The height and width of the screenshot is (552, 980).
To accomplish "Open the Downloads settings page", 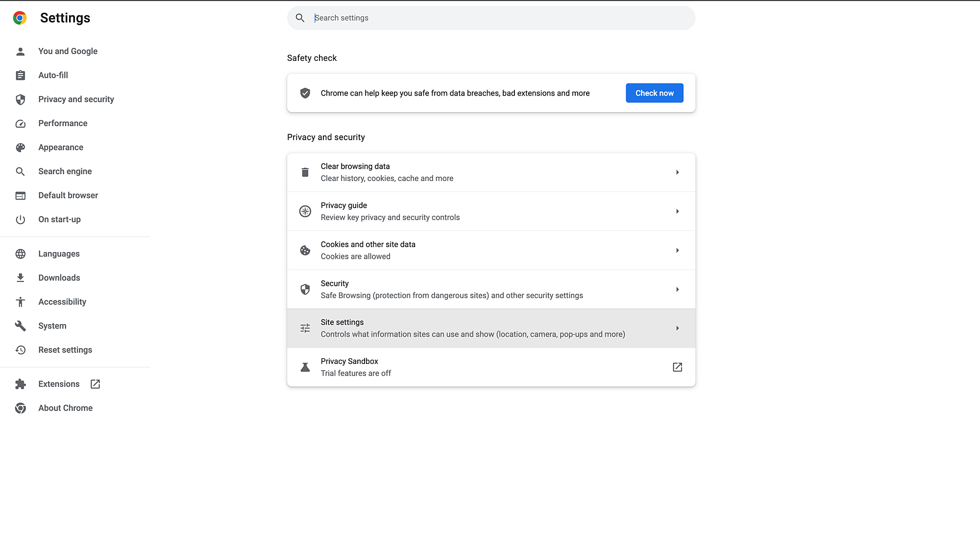I will pos(59,278).
